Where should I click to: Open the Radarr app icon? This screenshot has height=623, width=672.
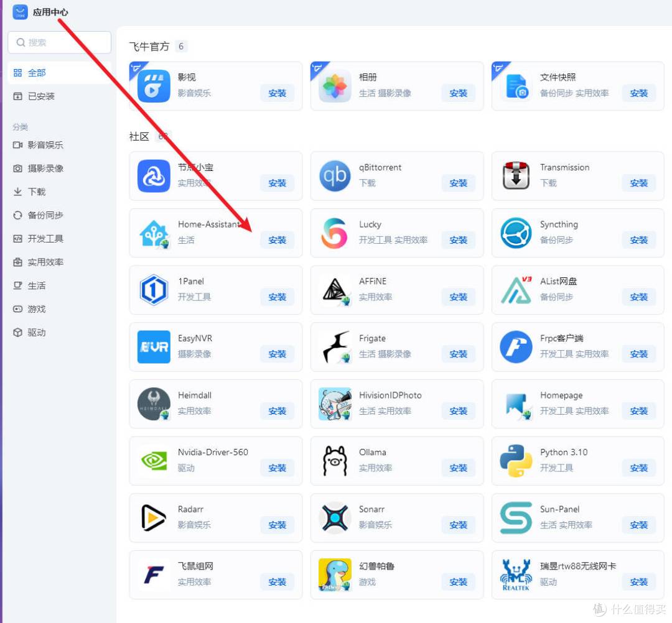154,518
